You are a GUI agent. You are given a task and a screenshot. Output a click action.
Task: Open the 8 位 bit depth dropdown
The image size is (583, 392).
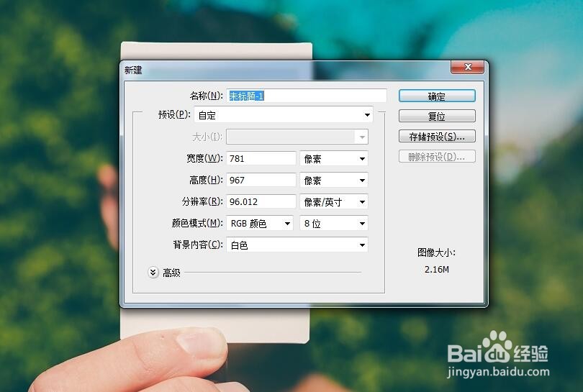(x=334, y=223)
